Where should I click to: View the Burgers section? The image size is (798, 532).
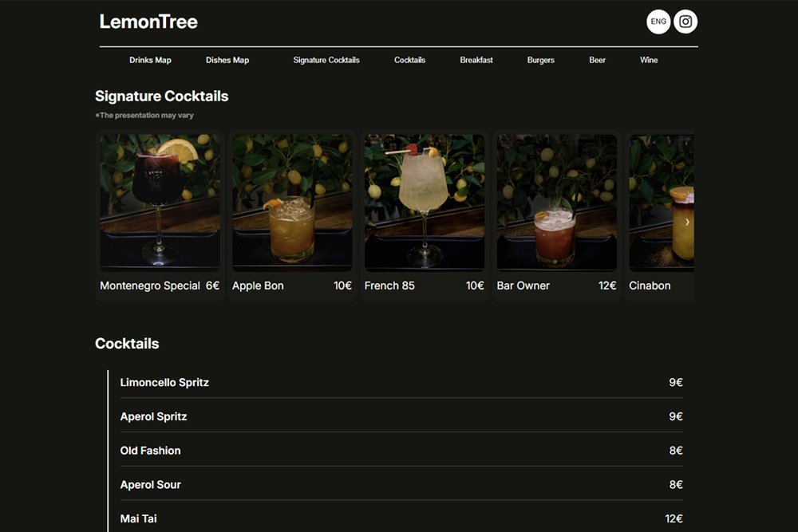click(540, 60)
